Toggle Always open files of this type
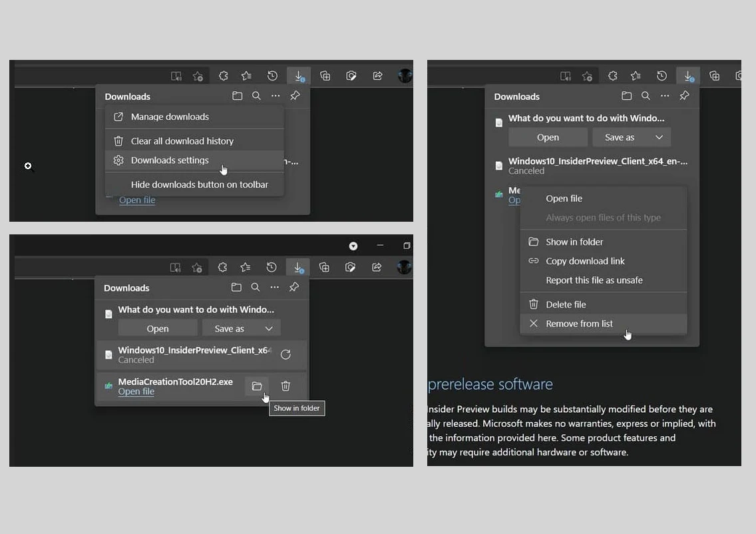This screenshot has width=756, height=534. pos(603,218)
